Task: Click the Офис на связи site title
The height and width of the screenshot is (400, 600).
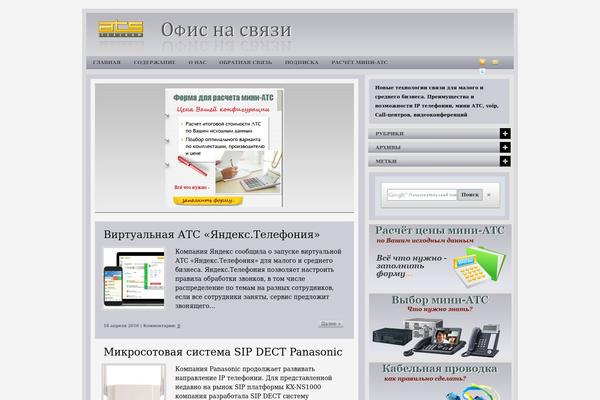Action: tap(226, 30)
